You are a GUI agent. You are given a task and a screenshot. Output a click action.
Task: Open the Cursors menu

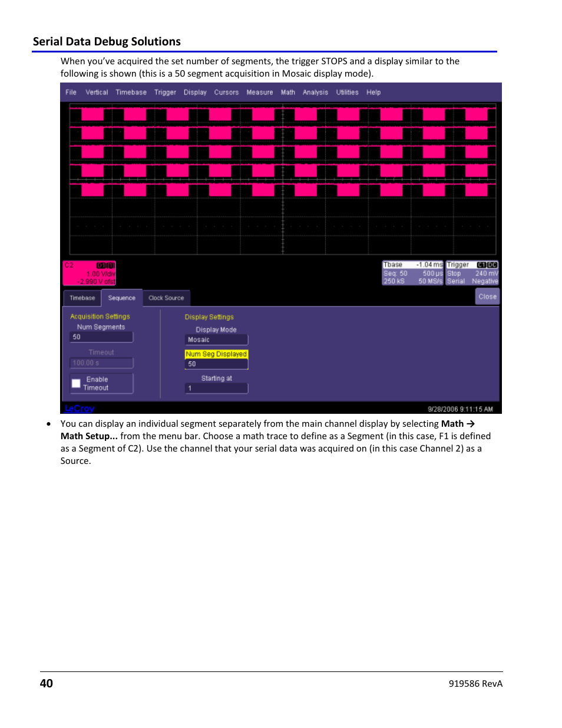tap(226, 93)
